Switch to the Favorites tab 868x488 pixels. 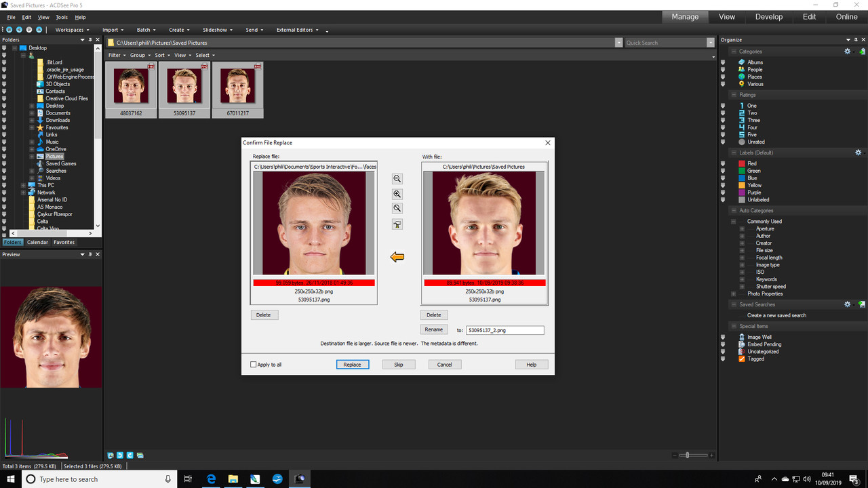pos(64,242)
